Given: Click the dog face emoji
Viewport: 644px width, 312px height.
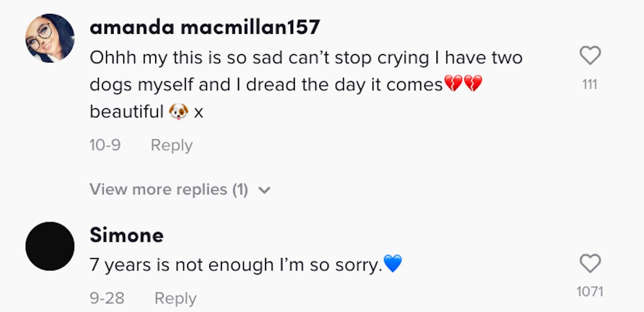Looking at the screenshot, I should tap(179, 112).
